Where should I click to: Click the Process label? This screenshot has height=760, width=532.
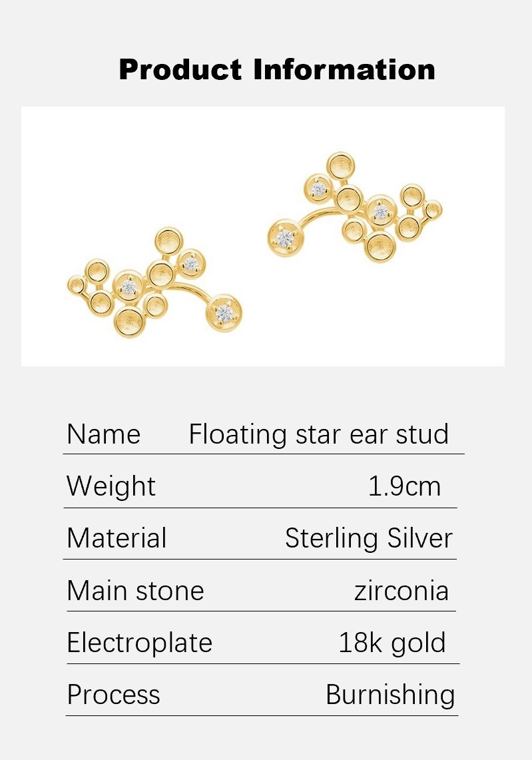[113, 695]
